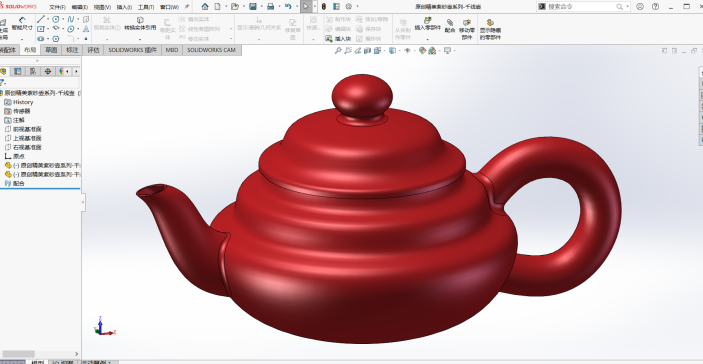Image resolution: width=703 pixels, height=364 pixels.
Task: Click the Rebuild traffic light icon
Action: point(324,6)
